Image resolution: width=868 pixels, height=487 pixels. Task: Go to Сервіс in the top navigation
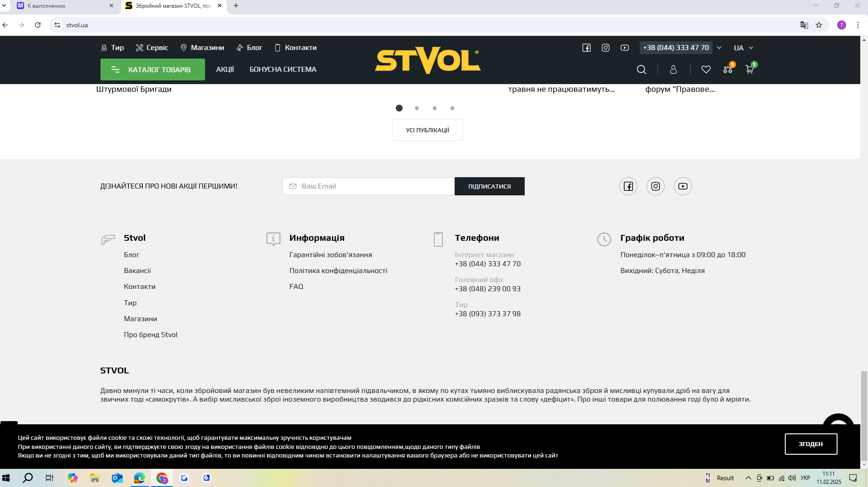pyautogui.click(x=152, y=48)
